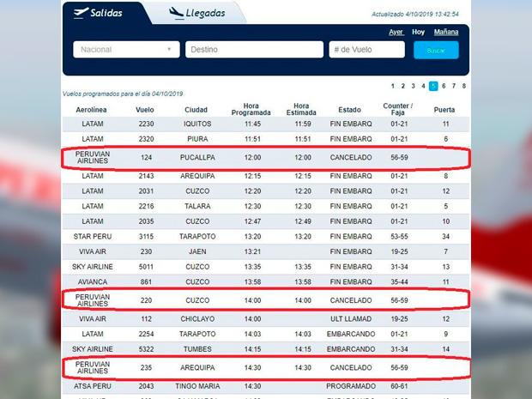Select flight 2143 to Arequipa
This screenshot has height=399, width=532.
click(146, 176)
